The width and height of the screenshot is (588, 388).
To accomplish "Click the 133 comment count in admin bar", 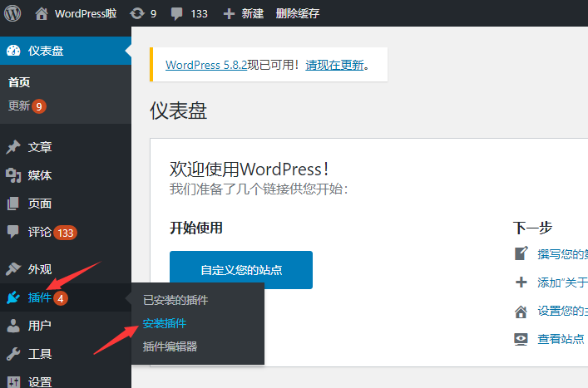I will 199,14.
